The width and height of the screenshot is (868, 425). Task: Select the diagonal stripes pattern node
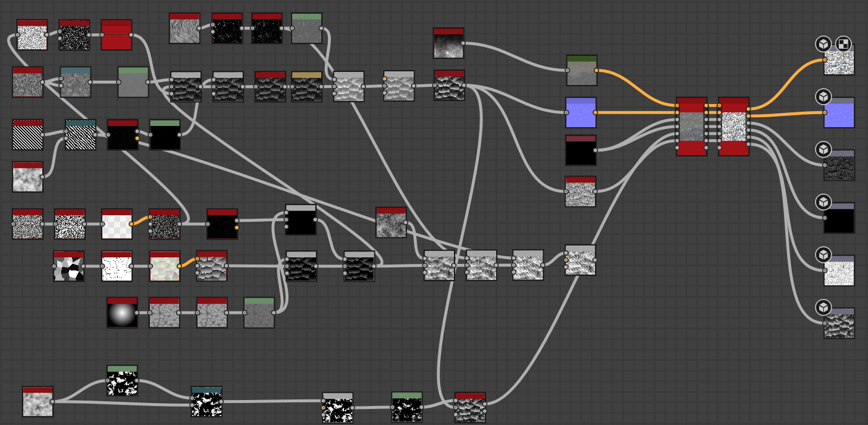[x=28, y=136]
